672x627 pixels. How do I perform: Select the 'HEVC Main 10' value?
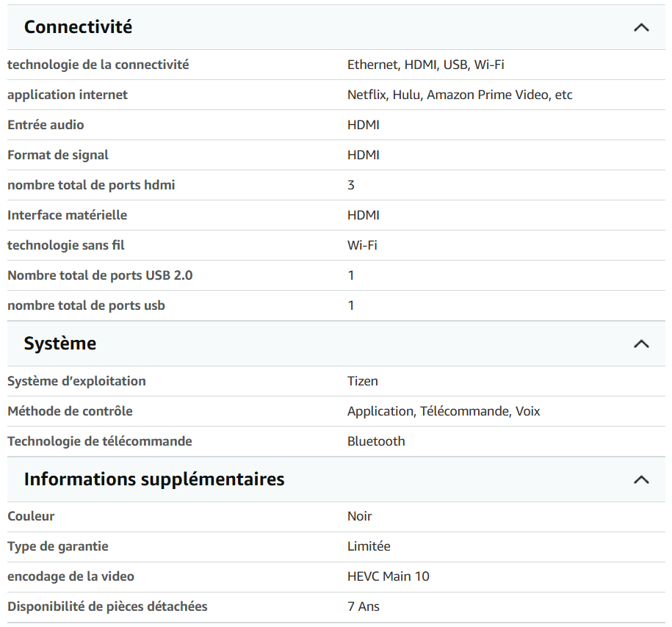tap(389, 576)
